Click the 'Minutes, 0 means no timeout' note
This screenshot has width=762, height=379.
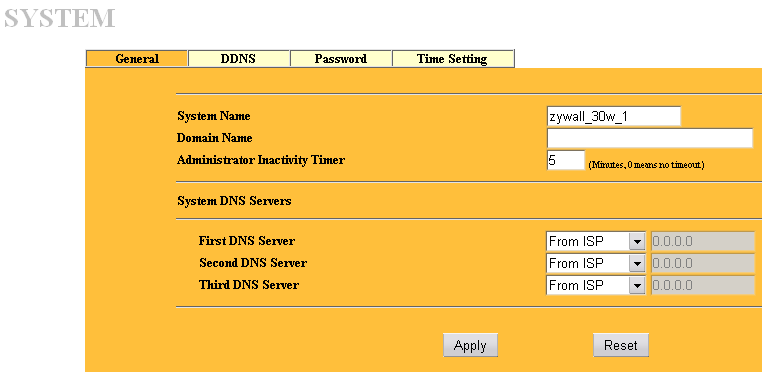(646, 165)
